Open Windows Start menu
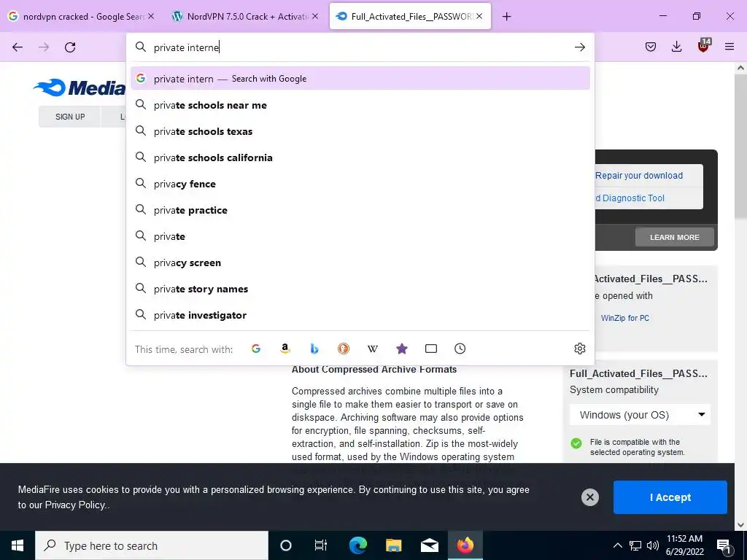747x560 pixels. point(18,545)
